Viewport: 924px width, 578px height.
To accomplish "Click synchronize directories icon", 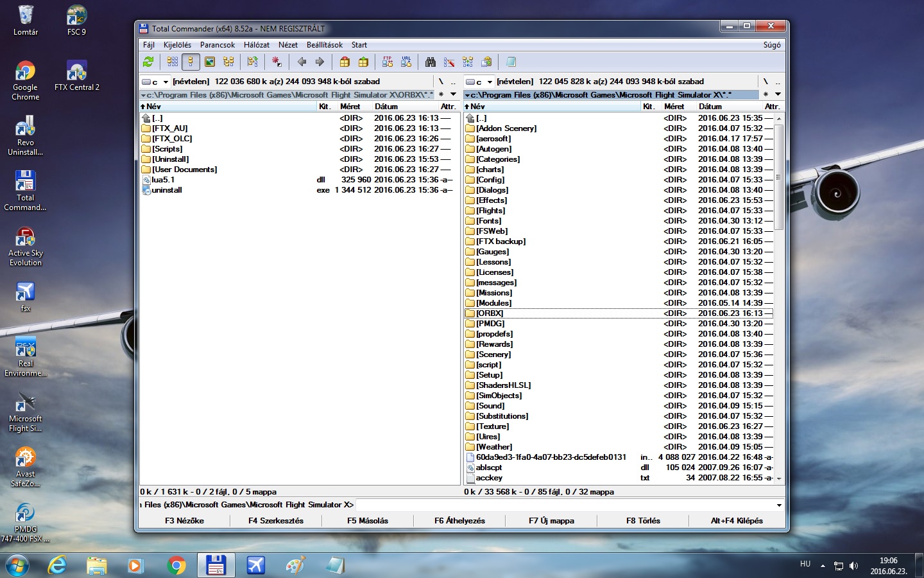I will point(468,62).
